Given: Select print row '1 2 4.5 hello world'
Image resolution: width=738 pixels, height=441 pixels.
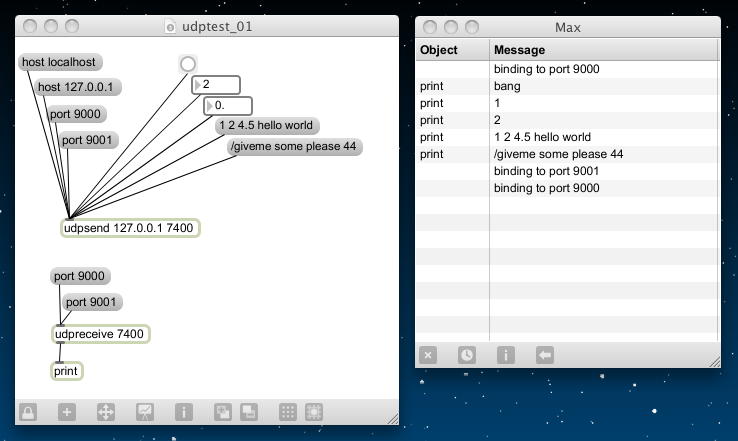Looking at the screenshot, I should click(x=567, y=137).
